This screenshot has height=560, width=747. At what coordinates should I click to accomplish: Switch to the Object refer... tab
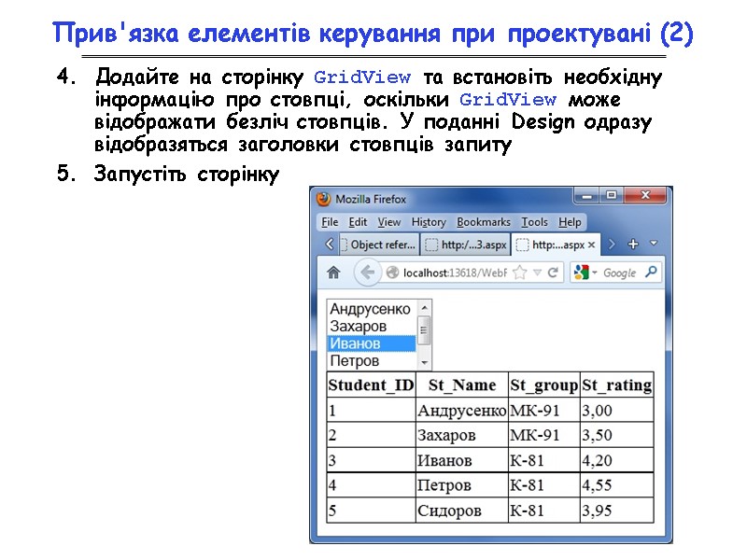pyautogui.click(x=379, y=245)
